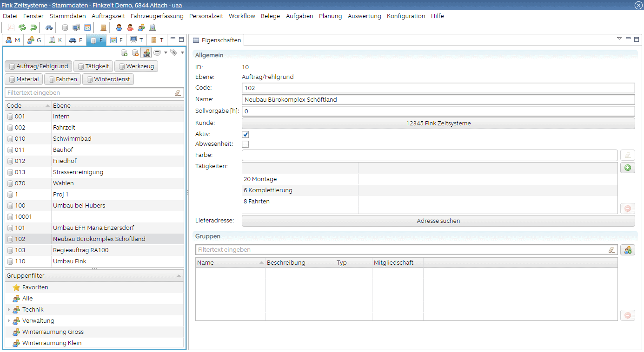This screenshot has height=352, width=644.
Task: Switch to the G groups tab
Action: [x=34, y=40]
